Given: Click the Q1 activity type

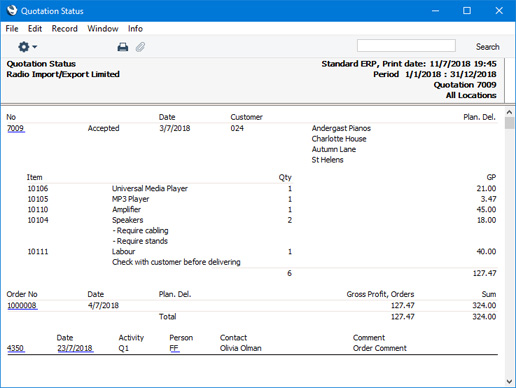Looking at the screenshot, I should click(123, 348).
